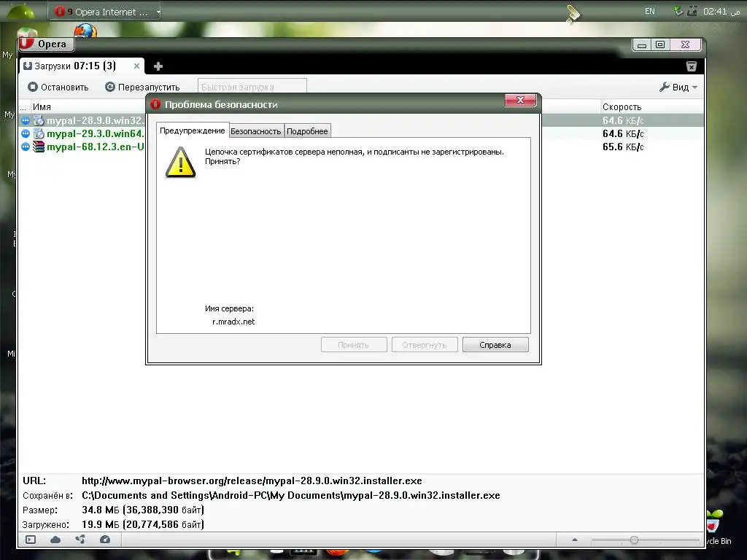Screen dimensions: 747x560
Task: Toggle the panel button in status bar
Action: click(x=31, y=540)
